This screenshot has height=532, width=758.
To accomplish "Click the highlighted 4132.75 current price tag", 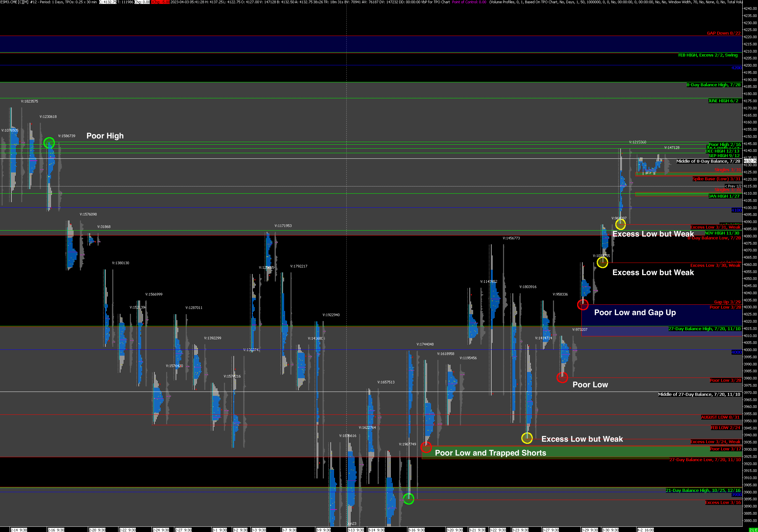I will point(750,161).
